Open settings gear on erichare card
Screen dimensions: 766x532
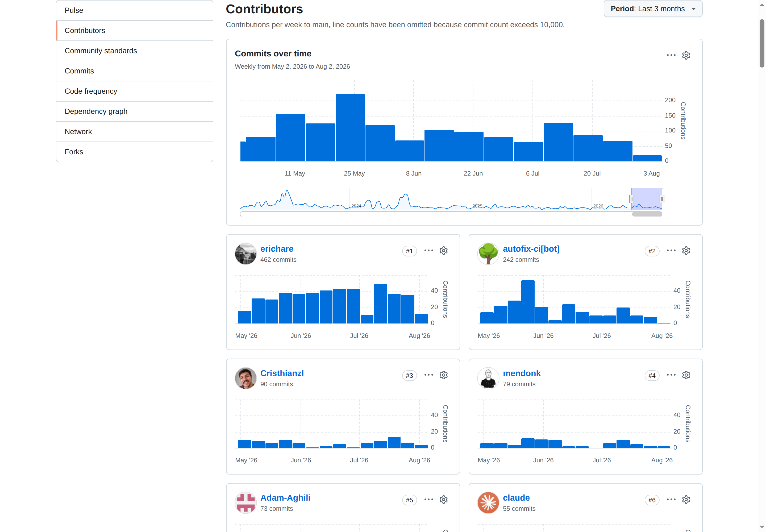coord(443,251)
